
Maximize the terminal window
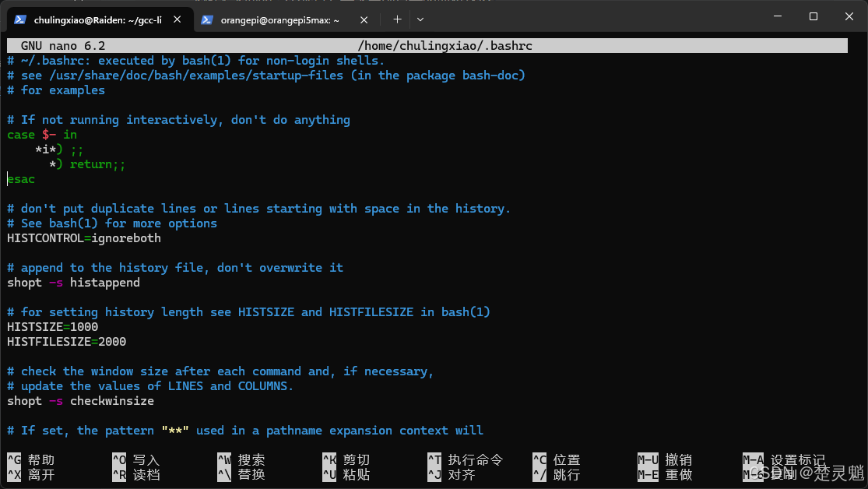point(814,16)
